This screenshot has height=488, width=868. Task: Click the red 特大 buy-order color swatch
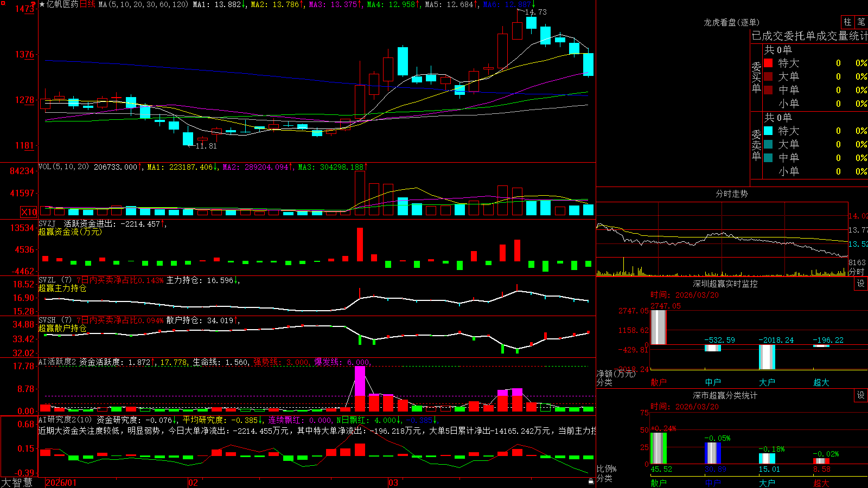click(768, 63)
